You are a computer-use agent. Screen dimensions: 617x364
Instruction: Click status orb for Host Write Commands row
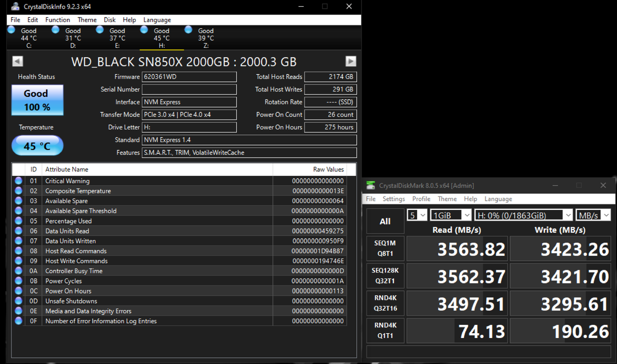pyautogui.click(x=18, y=261)
